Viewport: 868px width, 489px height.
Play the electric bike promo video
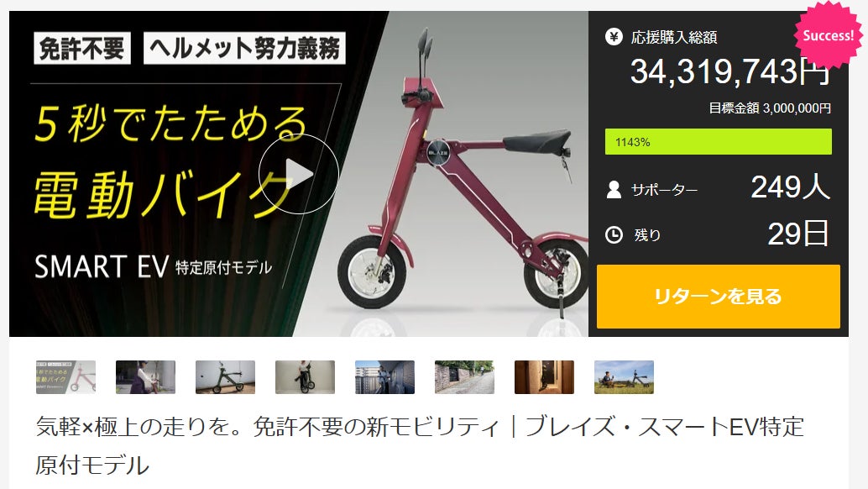point(299,174)
